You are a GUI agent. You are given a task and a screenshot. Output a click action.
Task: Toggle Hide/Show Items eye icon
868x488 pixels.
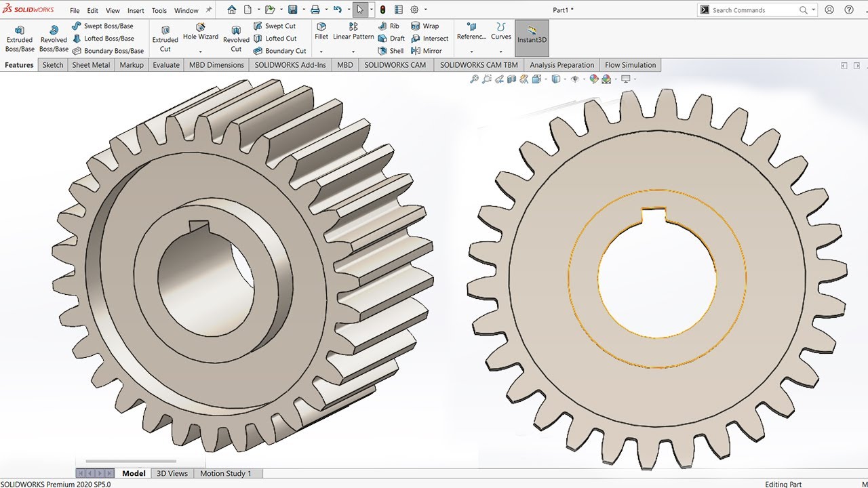[575, 79]
